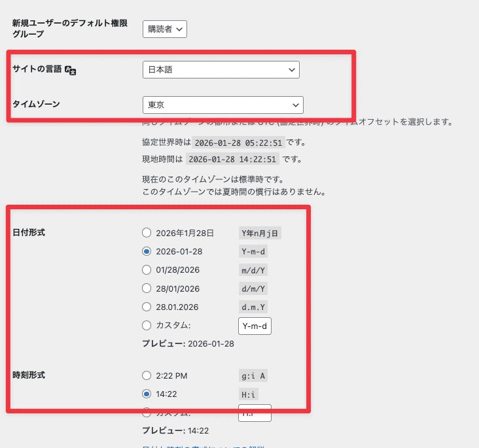
Task: Click the H:i format code
Action: (x=248, y=394)
